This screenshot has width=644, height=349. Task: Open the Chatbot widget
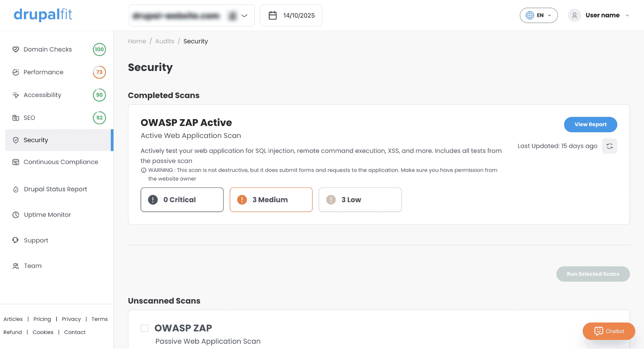coord(609,331)
